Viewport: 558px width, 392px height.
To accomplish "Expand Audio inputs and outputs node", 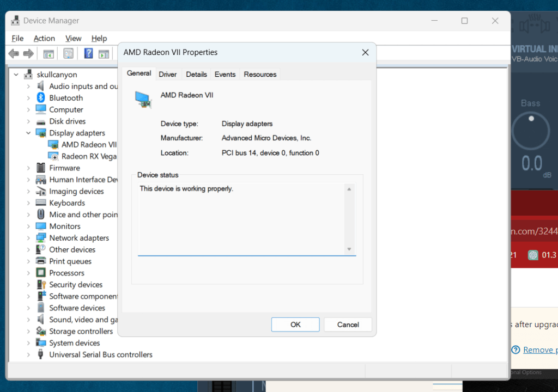I will click(28, 87).
